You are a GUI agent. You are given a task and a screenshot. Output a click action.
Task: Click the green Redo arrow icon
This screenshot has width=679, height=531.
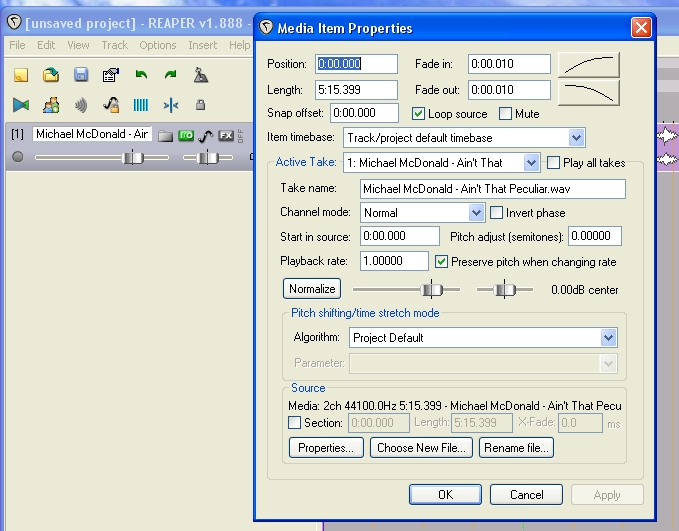pyautogui.click(x=171, y=75)
